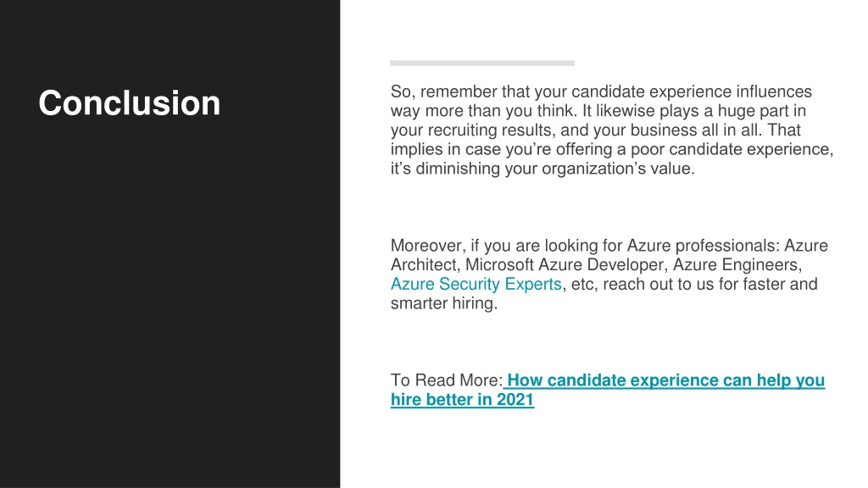Click the phrase 'Microsoft Azure Developer'
The width and height of the screenshot is (868, 488).
pos(566,264)
